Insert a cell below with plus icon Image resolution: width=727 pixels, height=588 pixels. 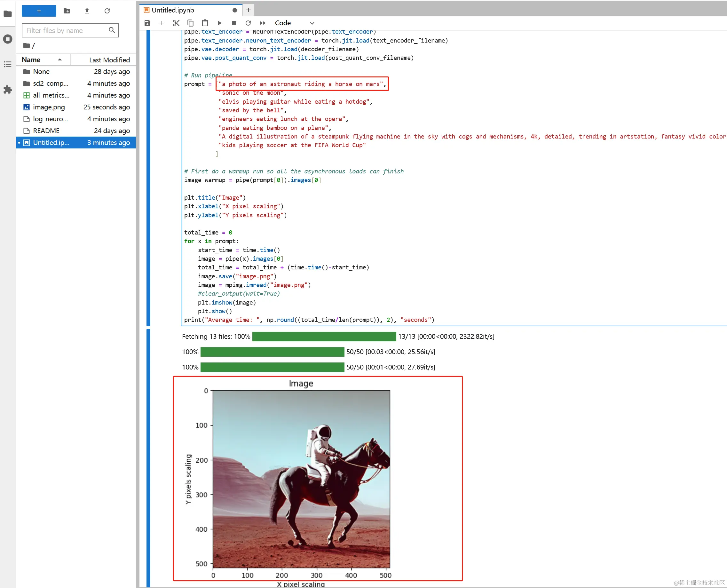tap(162, 23)
